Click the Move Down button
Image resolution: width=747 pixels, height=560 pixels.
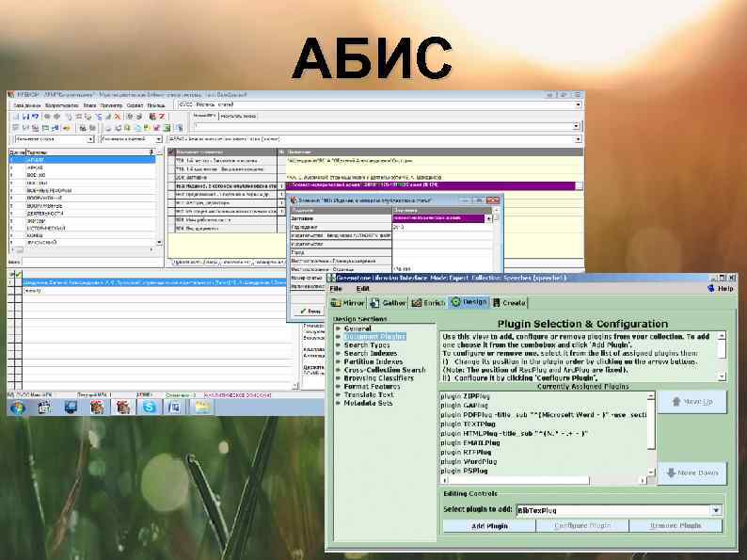692,472
